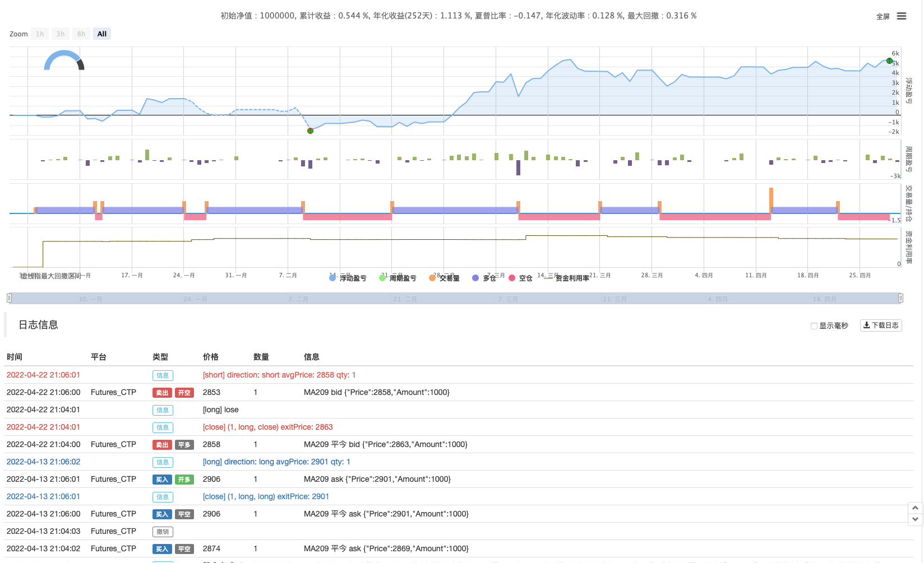
Task: Click 卖出 badge on 2022-04-22 21:04:00 row
Action: click(162, 445)
